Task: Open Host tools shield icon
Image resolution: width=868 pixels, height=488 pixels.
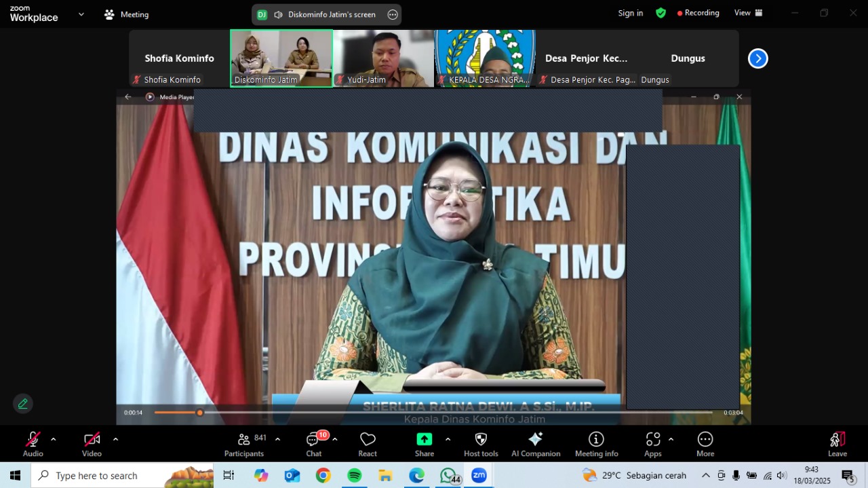Action: point(481,444)
